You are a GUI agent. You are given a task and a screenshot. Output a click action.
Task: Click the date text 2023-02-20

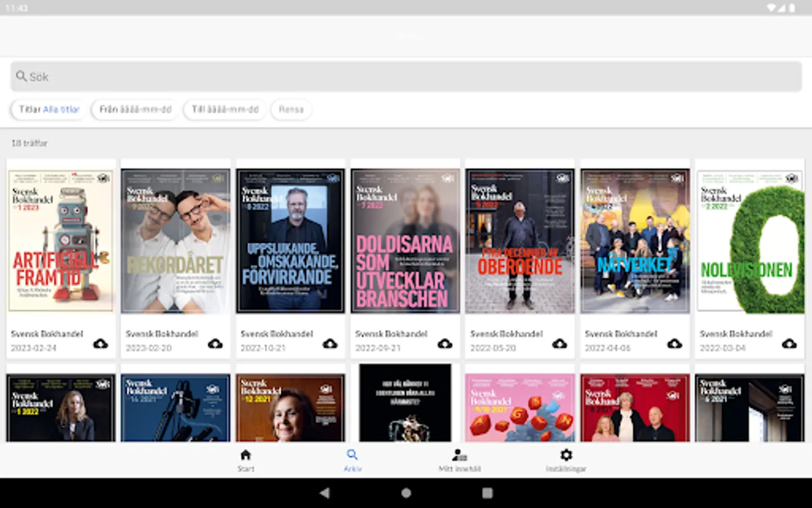tap(149, 348)
